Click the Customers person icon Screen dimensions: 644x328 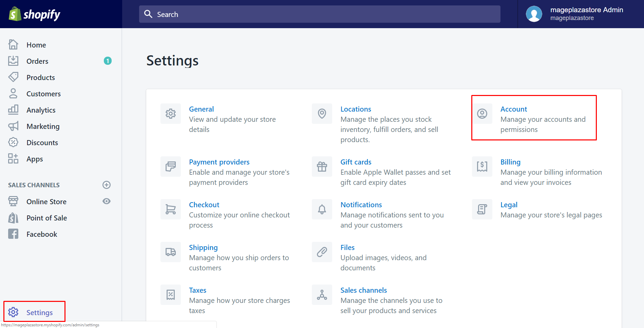tap(13, 93)
